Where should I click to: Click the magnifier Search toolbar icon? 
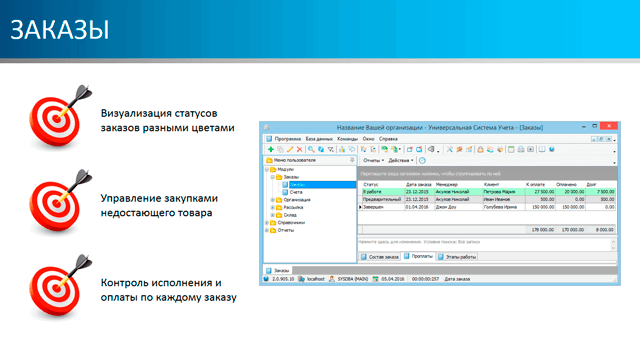pos(311,149)
